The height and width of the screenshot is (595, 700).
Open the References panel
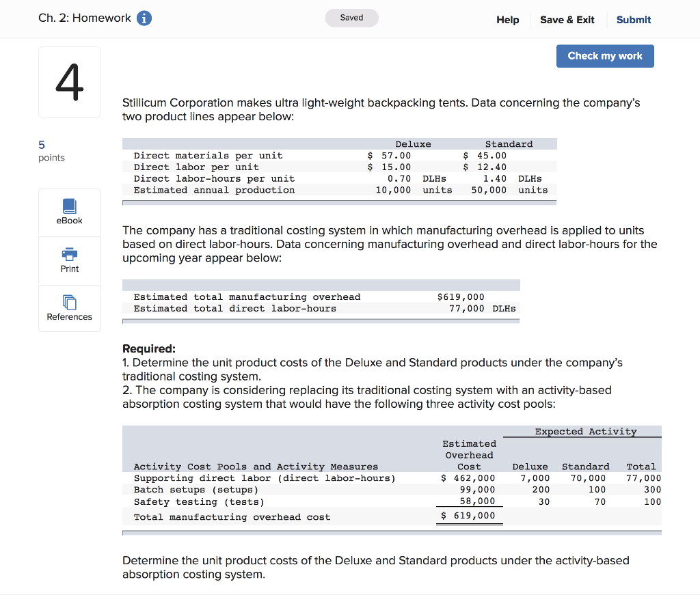[69, 308]
